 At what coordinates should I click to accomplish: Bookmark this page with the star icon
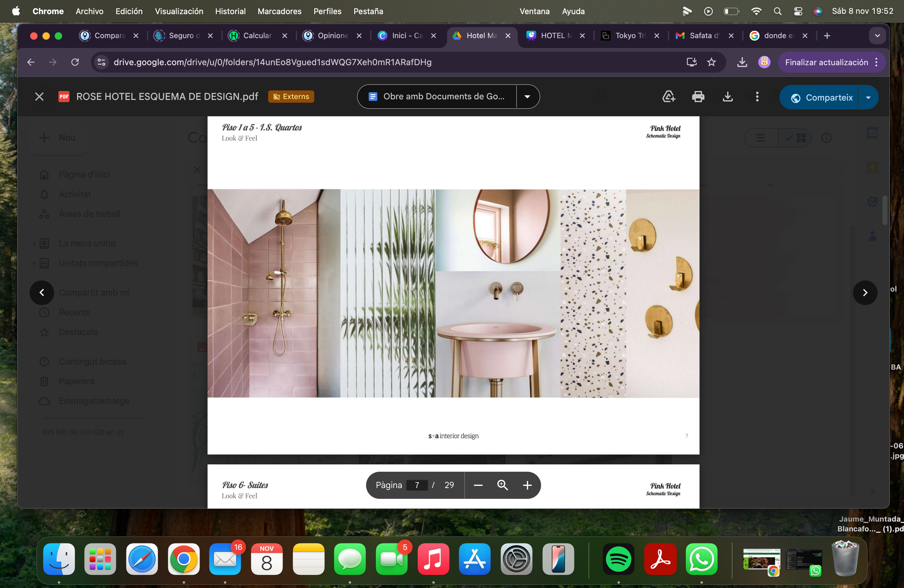[711, 62]
